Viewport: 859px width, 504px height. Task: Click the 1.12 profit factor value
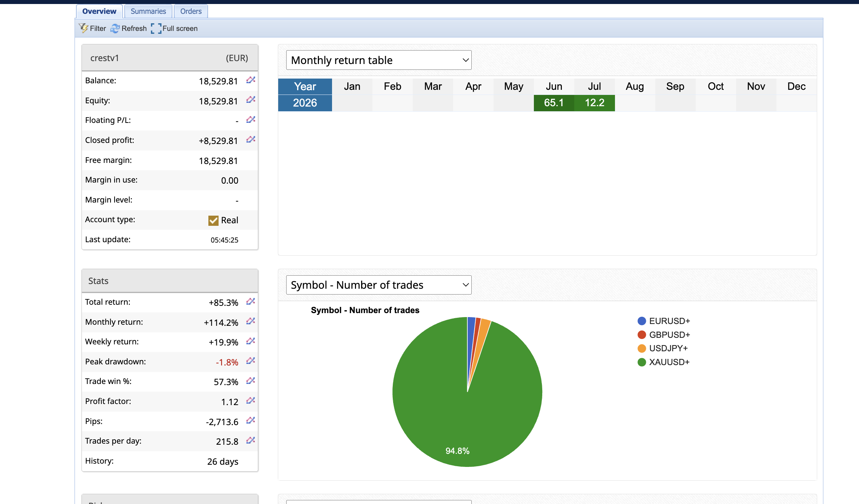[229, 402]
